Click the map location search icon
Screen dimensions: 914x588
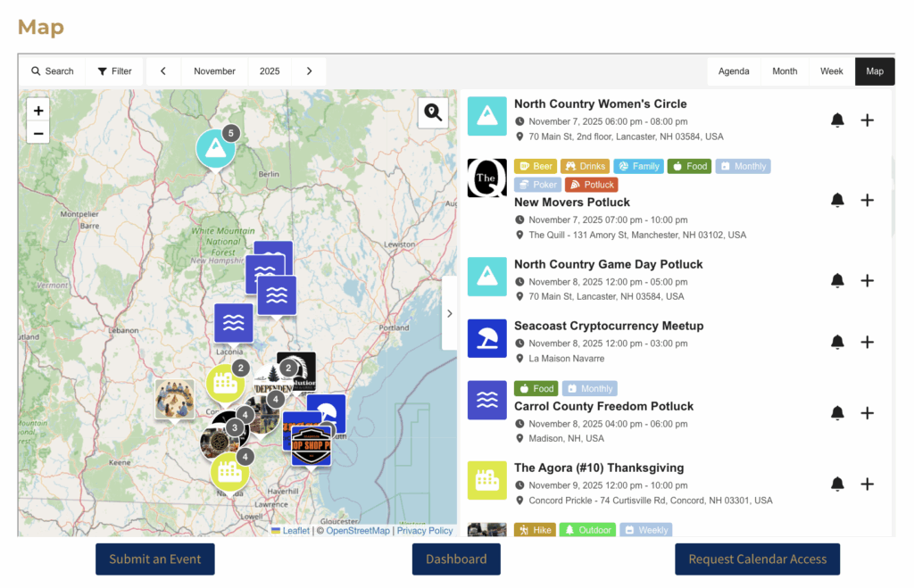(x=433, y=112)
